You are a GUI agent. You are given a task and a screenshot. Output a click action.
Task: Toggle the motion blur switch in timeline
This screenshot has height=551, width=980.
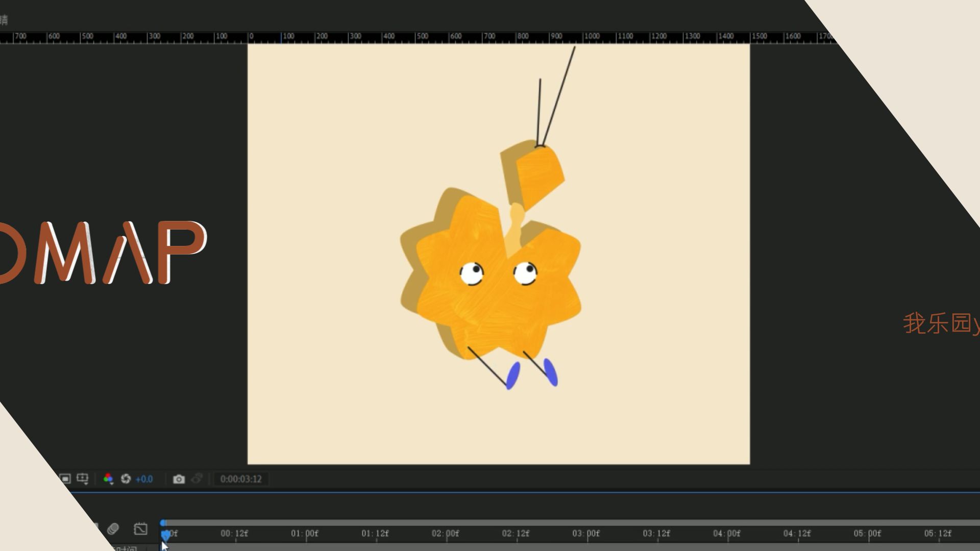[x=113, y=529]
